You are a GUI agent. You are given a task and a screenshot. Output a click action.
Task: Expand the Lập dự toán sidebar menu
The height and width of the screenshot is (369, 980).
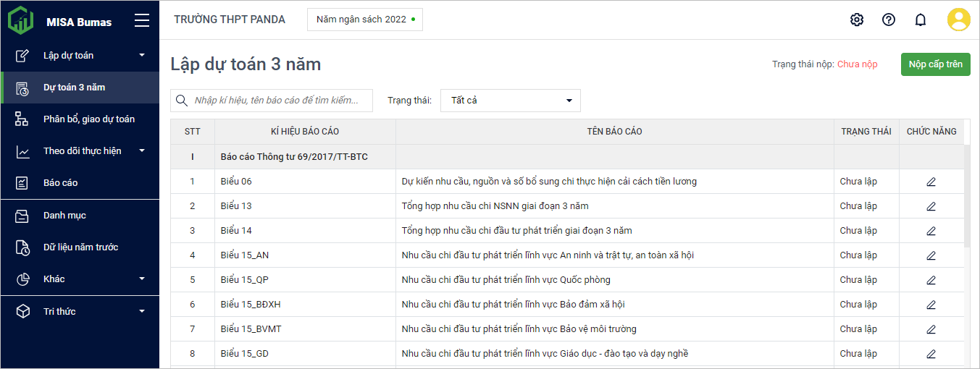point(80,56)
